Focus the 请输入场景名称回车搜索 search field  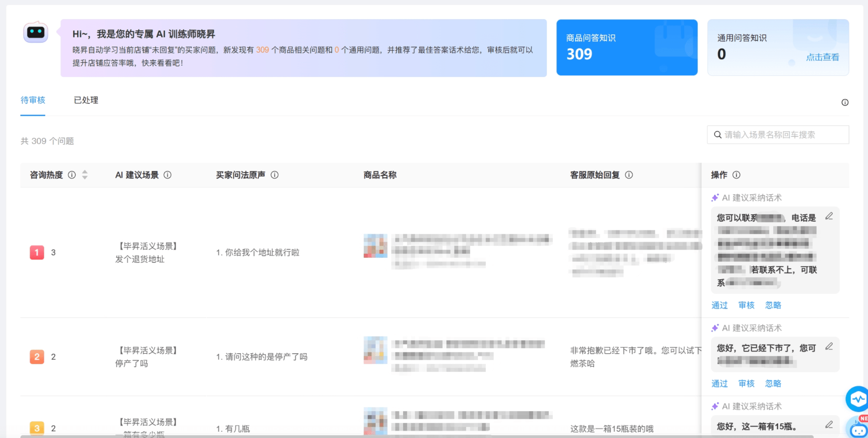[x=778, y=135]
